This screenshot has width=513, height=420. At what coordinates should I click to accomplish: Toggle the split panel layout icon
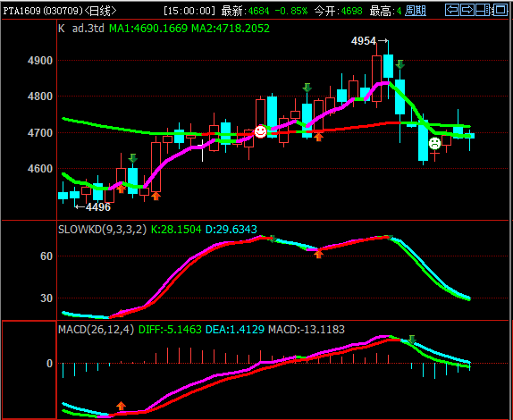pyautogui.click(x=483, y=10)
